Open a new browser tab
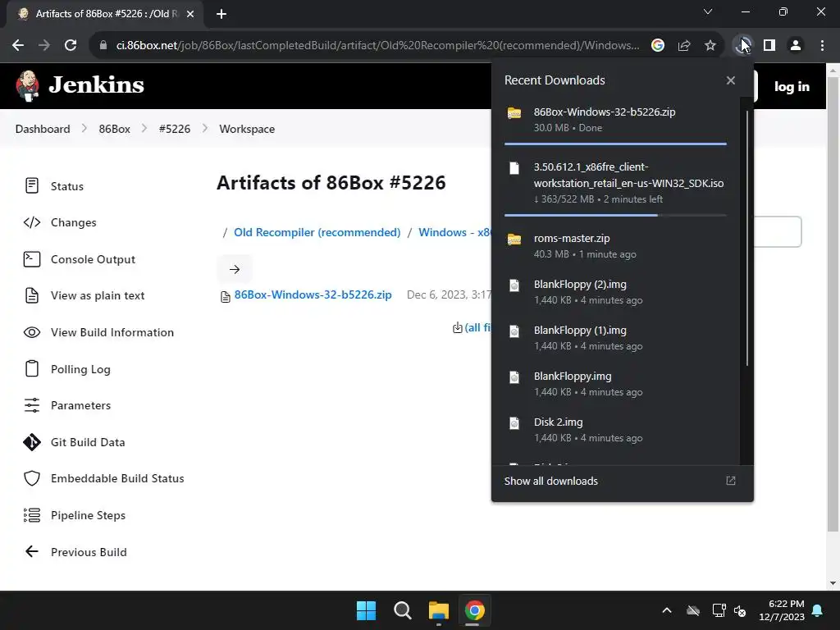This screenshot has height=630, width=840. coord(221,14)
